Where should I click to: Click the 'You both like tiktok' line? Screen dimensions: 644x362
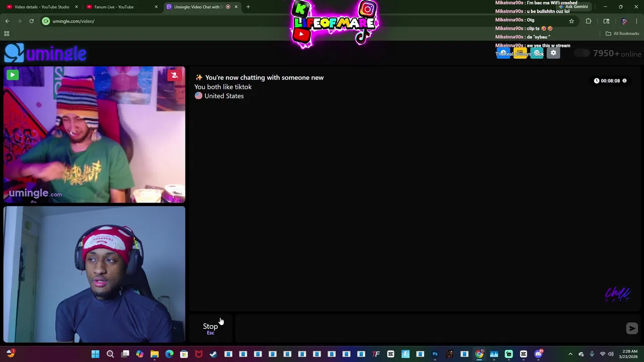point(223,87)
